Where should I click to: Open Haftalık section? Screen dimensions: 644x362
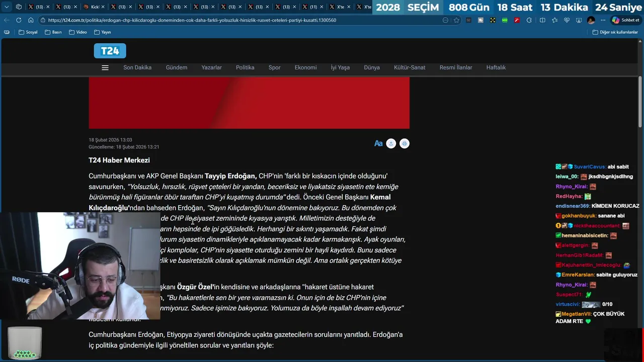point(496,67)
